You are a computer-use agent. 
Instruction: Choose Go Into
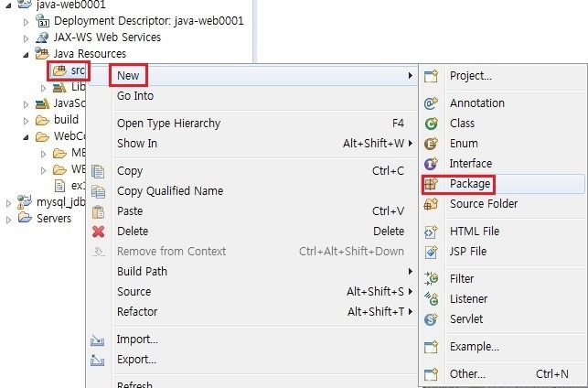(251, 96)
